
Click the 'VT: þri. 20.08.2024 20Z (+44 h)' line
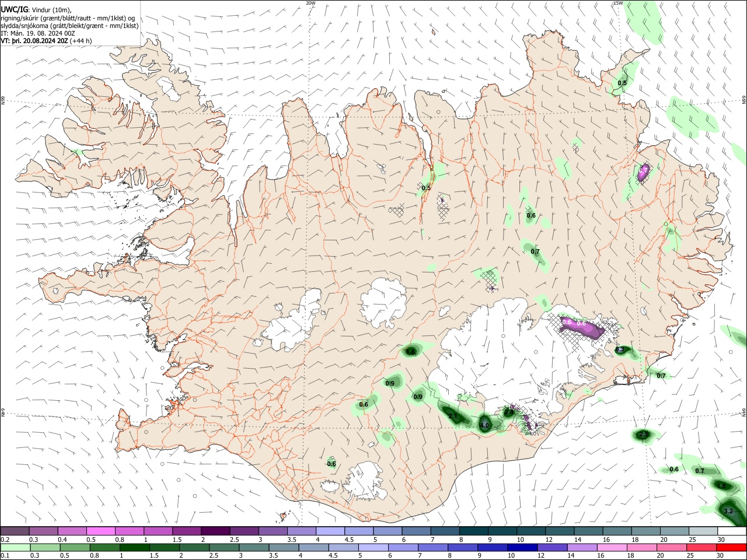pos(47,41)
